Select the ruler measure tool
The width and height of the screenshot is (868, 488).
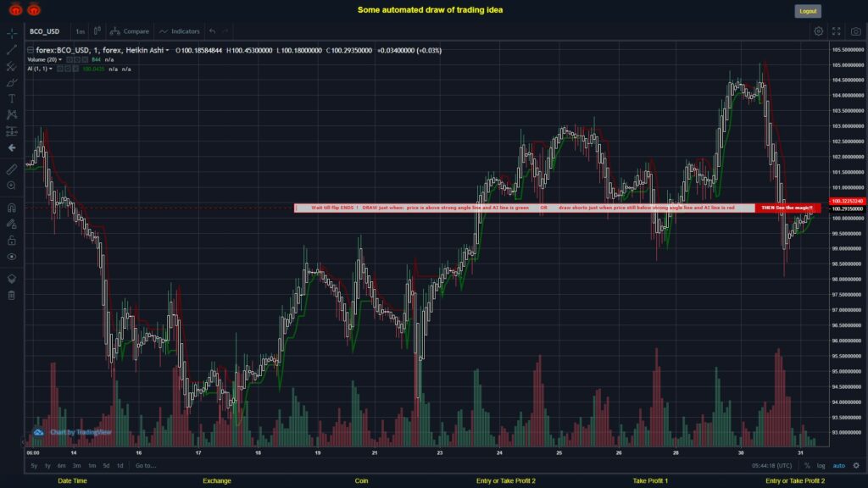pos(12,169)
